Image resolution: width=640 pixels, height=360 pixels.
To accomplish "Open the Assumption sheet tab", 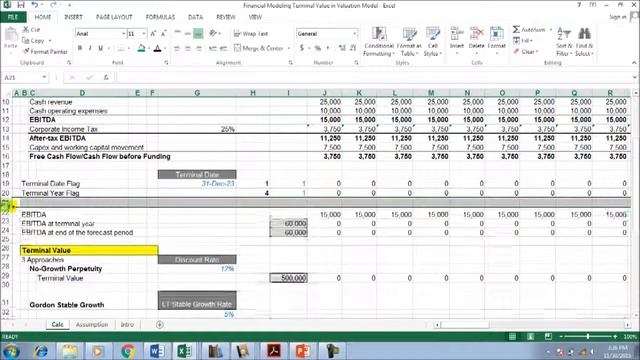I will (92, 324).
